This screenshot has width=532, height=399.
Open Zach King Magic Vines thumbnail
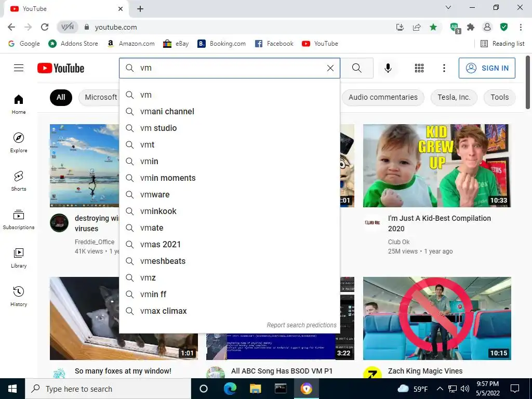pyautogui.click(x=437, y=318)
